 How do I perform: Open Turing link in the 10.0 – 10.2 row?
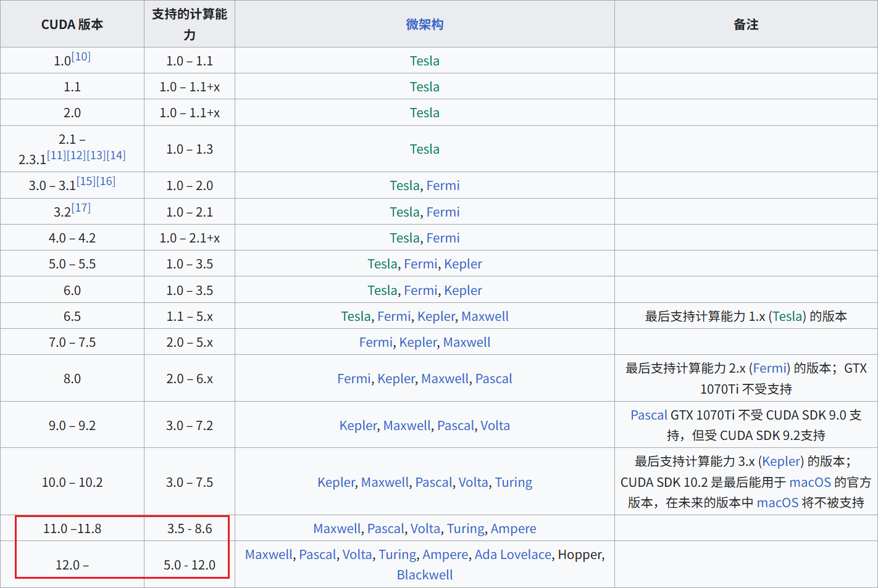point(514,482)
